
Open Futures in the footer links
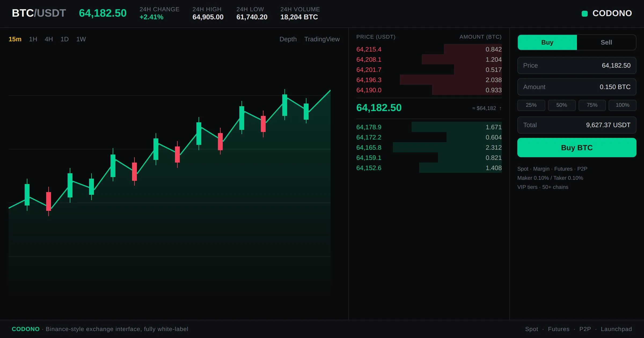click(x=558, y=329)
